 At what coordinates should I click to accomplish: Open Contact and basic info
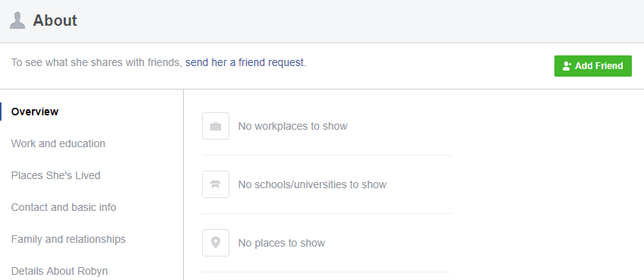pos(64,207)
